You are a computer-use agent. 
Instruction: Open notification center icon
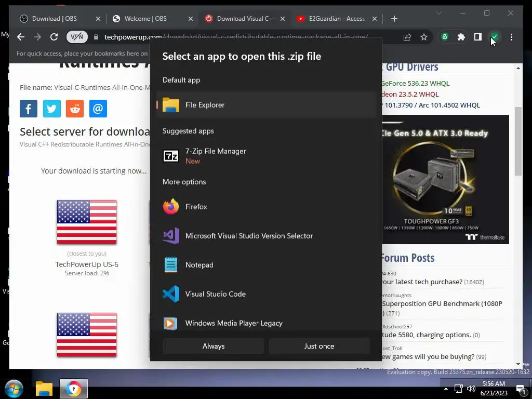[521, 389]
